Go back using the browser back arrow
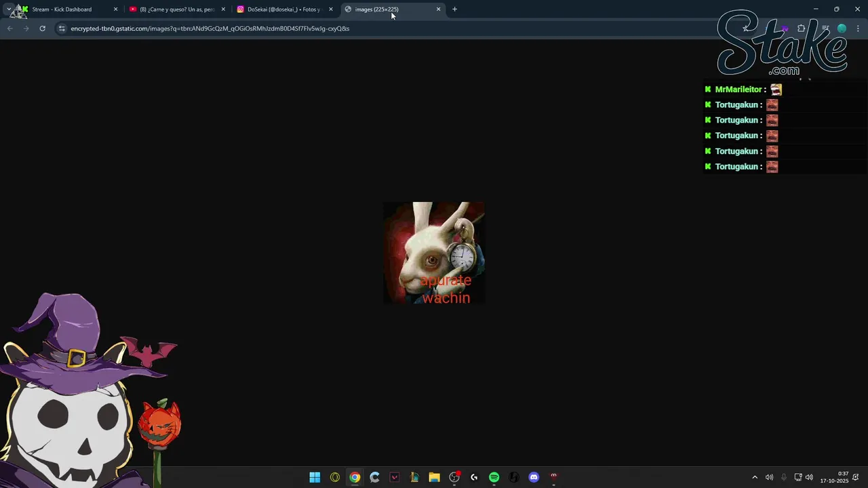Viewport: 868px width, 488px height. (9, 28)
